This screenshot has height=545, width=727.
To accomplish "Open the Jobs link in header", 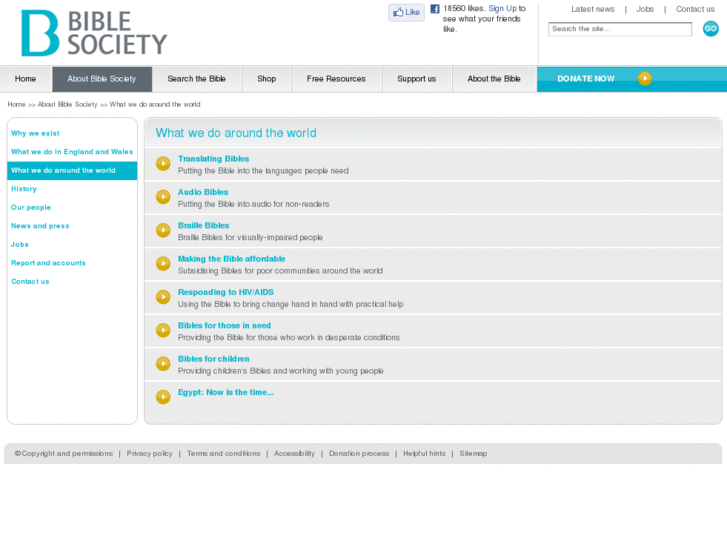I will tap(645, 9).
